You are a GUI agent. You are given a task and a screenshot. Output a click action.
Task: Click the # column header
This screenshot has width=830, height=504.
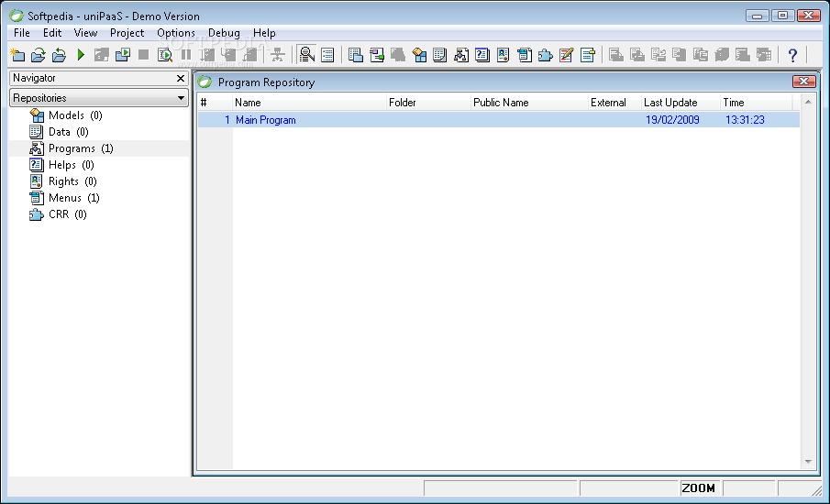click(215, 103)
